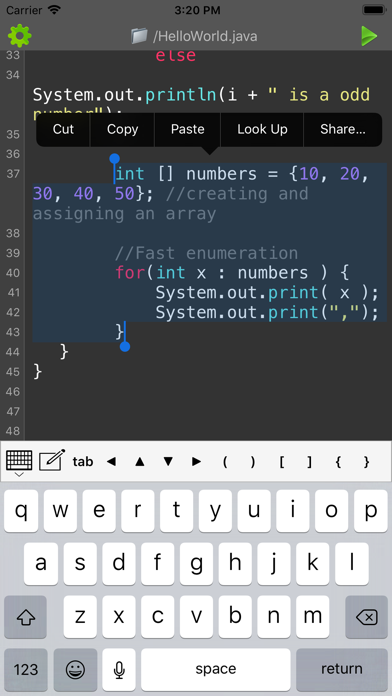Choose Look Up from the selection menu
The width and height of the screenshot is (392, 696).
click(262, 129)
